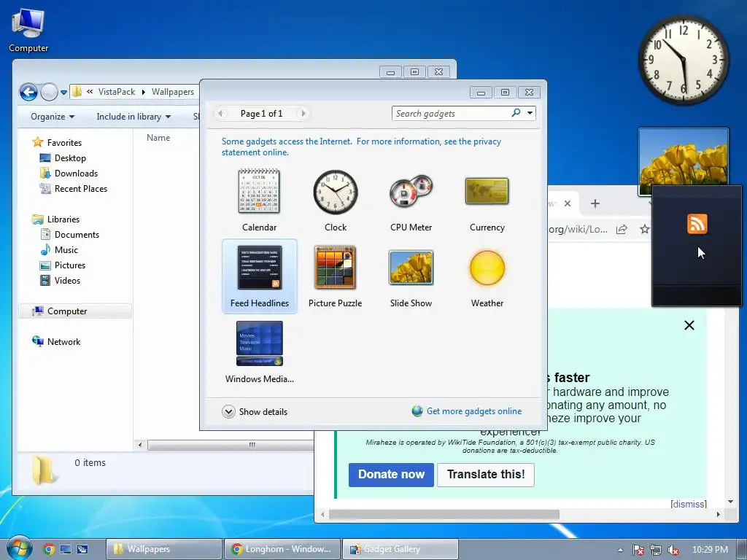Bookmark the page with star icon
The width and height of the screenshot is (747, 560).
tap(645, 230)
